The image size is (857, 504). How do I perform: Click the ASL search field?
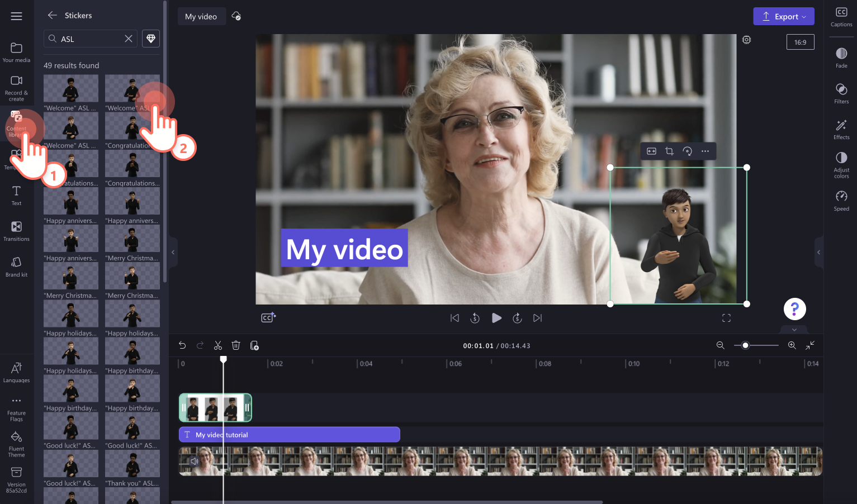[89, 39]
